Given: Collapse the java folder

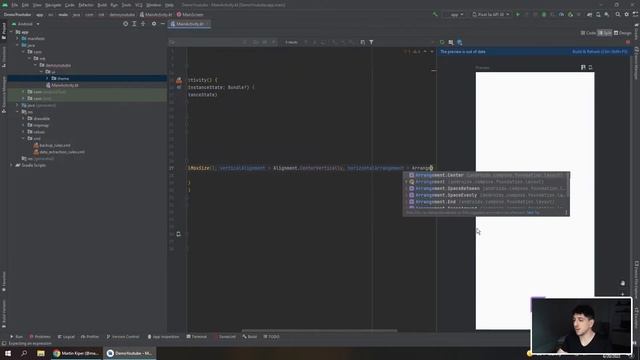Looking at the screenshot, I should [x=18, y=45].
